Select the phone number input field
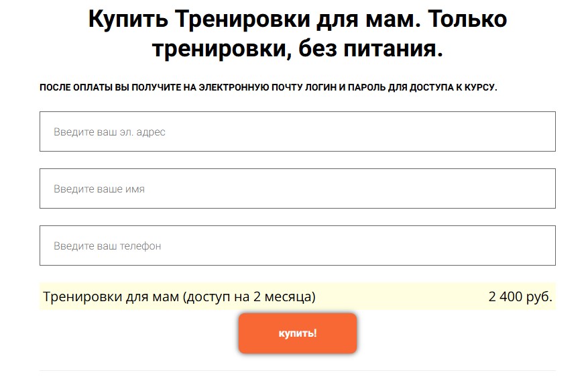 (x=297, y=246)
